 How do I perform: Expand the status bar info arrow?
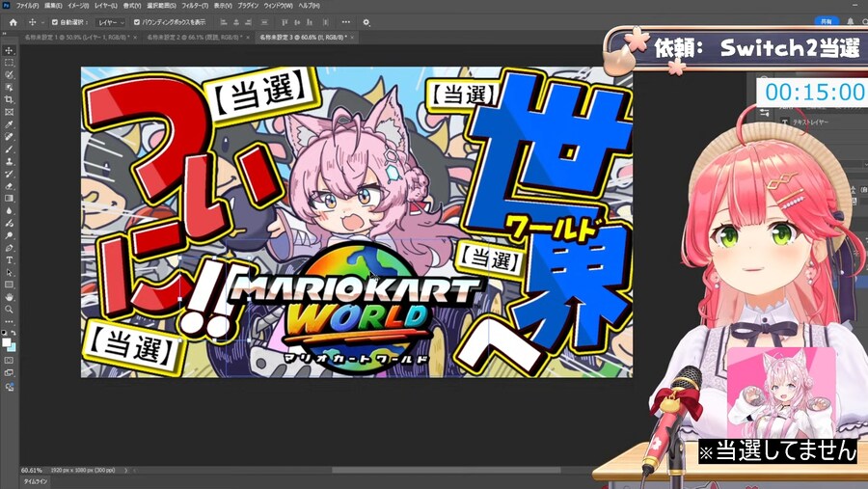pos(125,470)
